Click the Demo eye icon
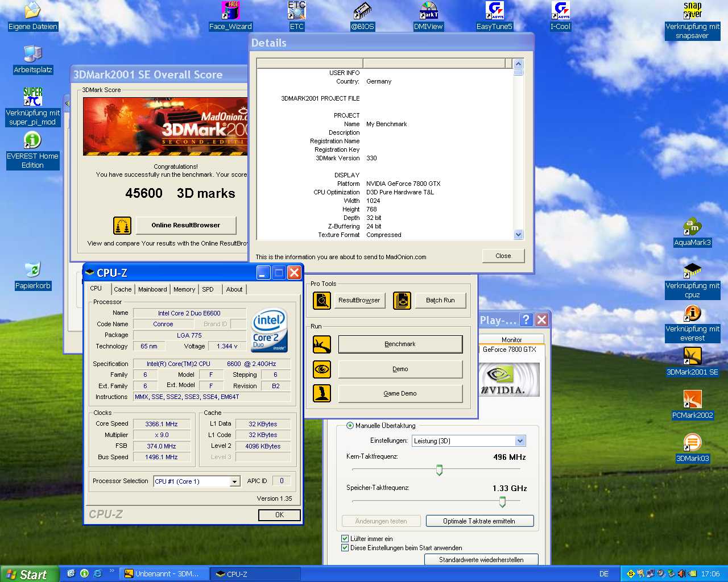 click(322, 369)
